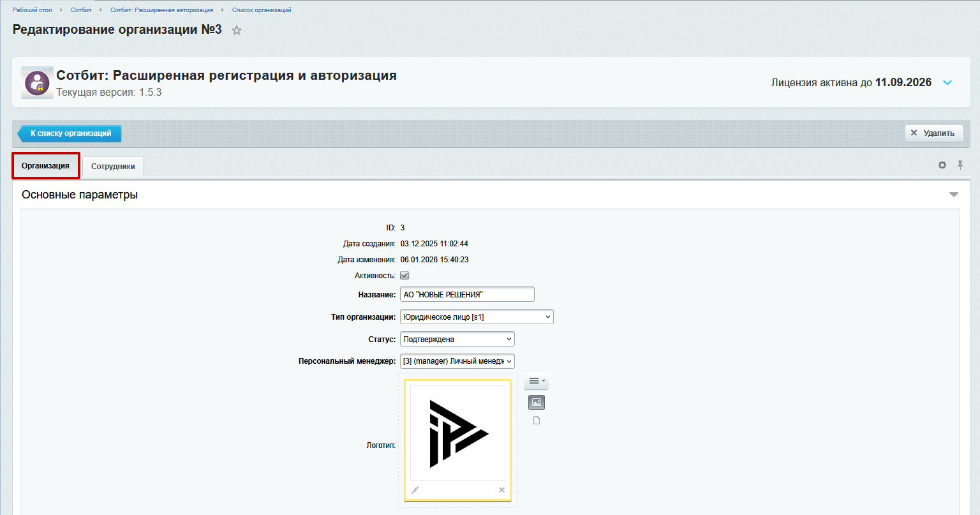Open the Персональный менеджер dropdown
The height and width of the screenshot is (515, 980).
[457, 361]
